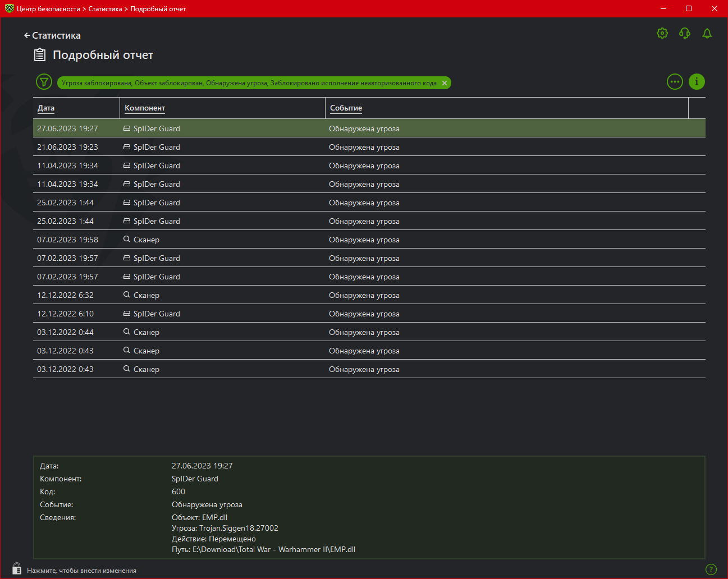This screenshot has height=579, width=728.
Task: Click the report clipboard icon beside Подробный отчет
Action: pyautogui.click(x=40, y=54)
